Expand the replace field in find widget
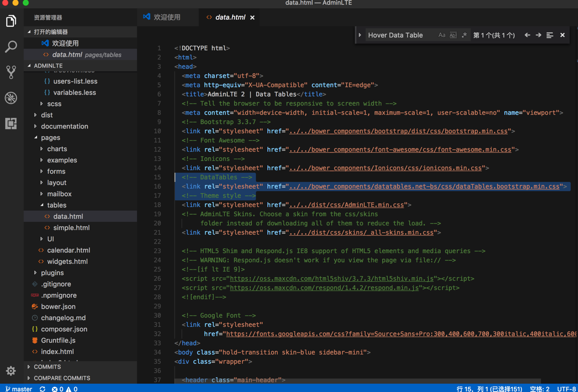Viewport: 578px width, 392px height. pyautogui.click(x=360, y=35)
